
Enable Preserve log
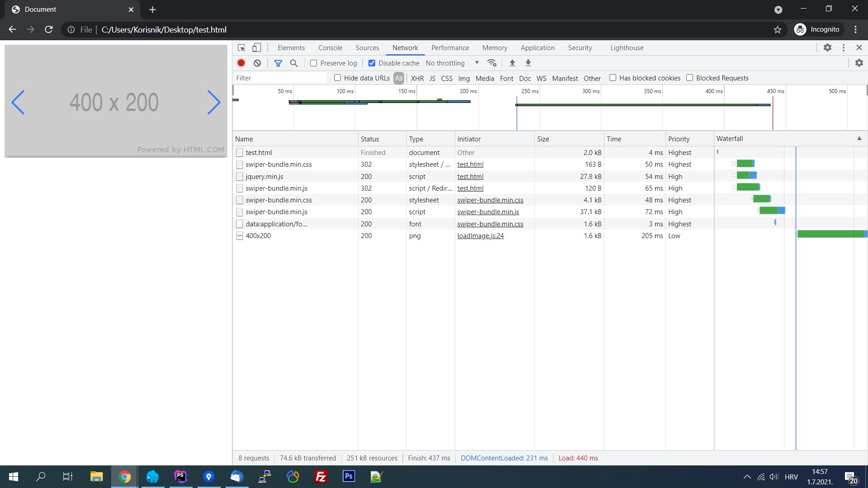[313, 63]
